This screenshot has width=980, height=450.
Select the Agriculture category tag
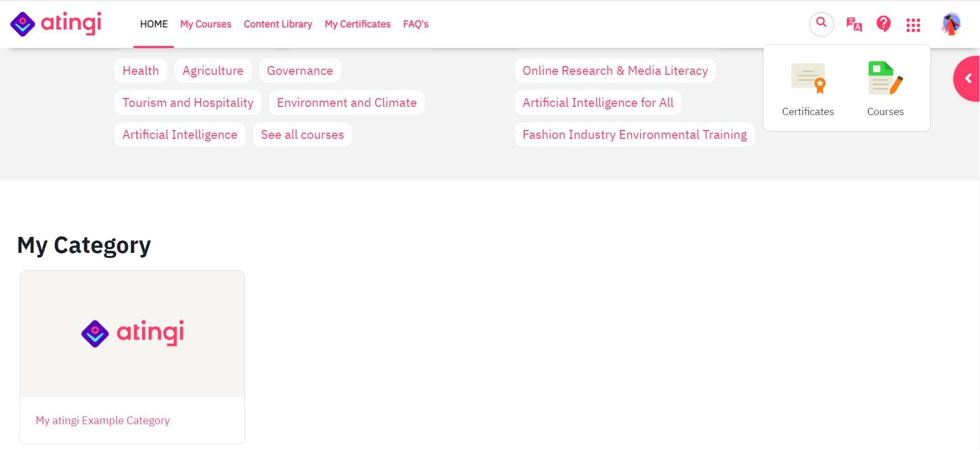pyautogui.click(x=213, y=71)
